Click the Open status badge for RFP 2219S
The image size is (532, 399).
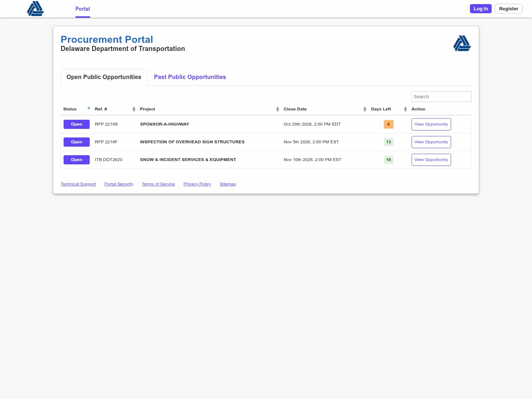[76, 125]
